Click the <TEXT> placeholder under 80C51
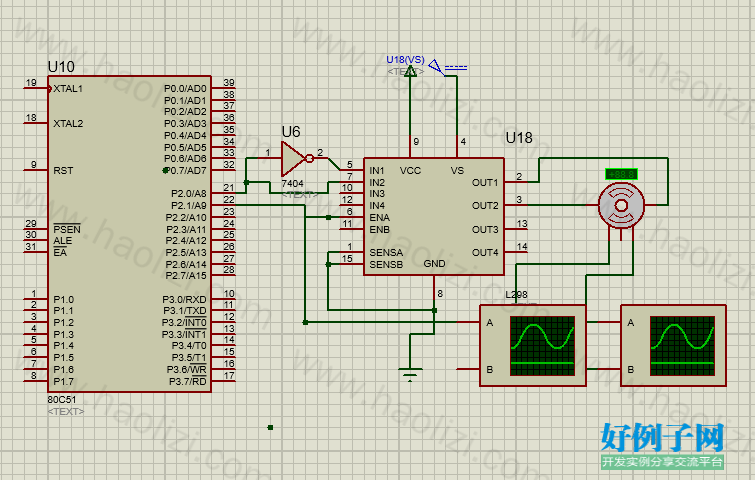 click(66, 412)
